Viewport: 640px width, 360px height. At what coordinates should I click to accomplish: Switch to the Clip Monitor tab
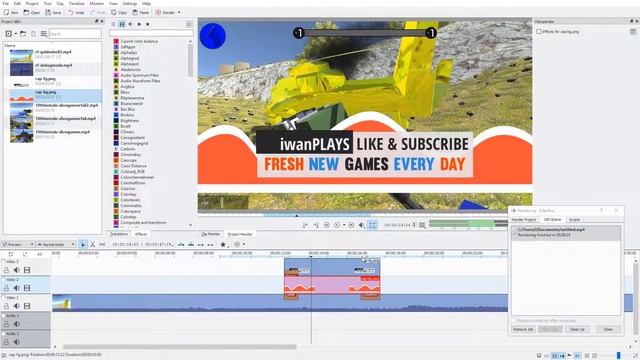point(211,234)
